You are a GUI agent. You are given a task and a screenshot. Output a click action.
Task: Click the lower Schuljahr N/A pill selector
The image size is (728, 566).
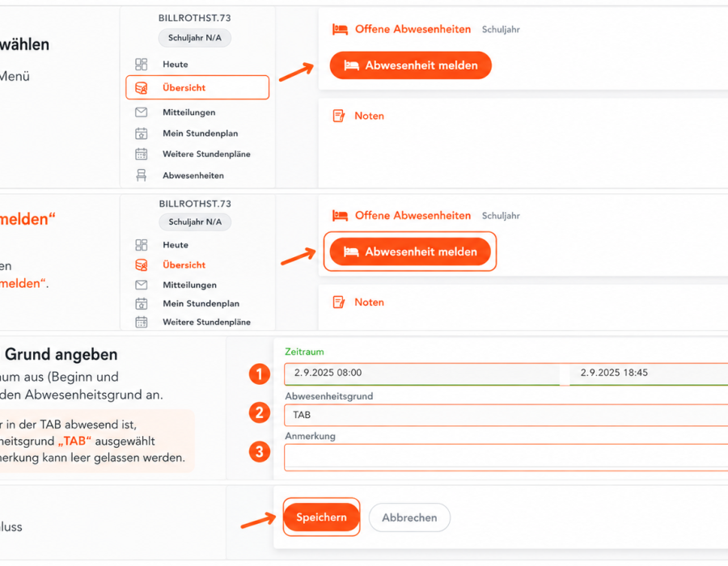point(194,222)
